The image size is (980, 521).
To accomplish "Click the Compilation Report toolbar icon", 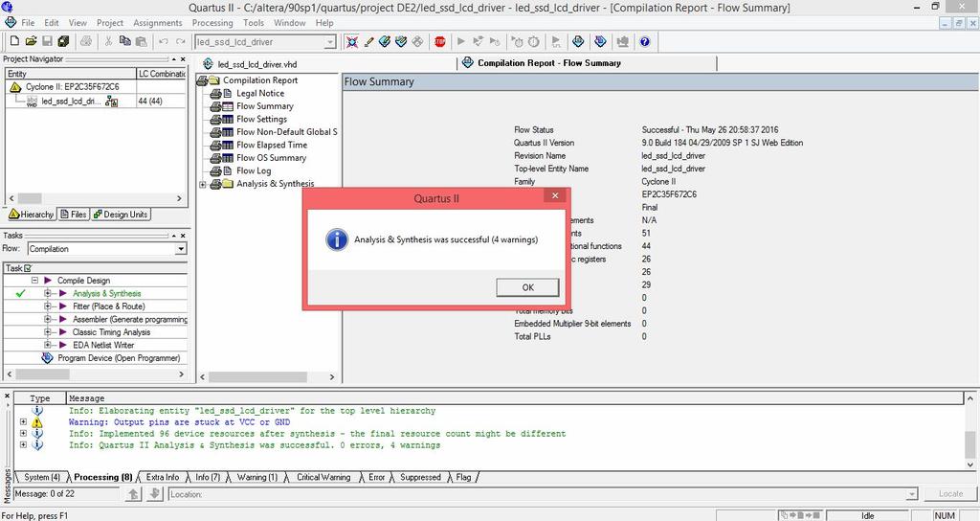I will tap(578, 42).
